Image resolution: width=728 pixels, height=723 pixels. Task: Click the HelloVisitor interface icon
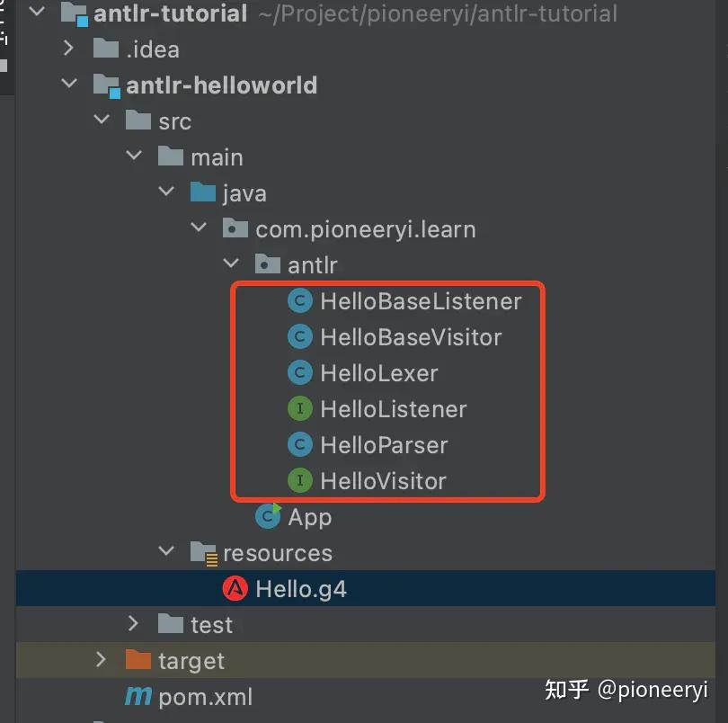[x=299, y=481]
